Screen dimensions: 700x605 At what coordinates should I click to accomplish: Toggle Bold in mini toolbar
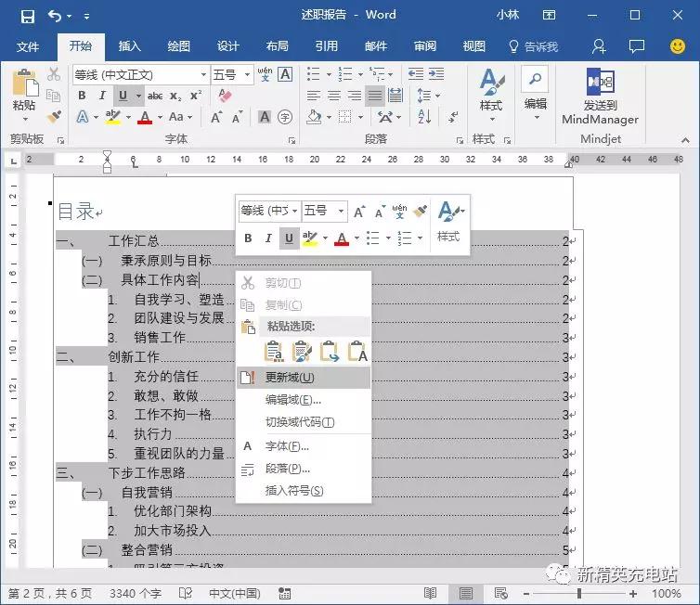pyautogui.click(x=248, y=238)
